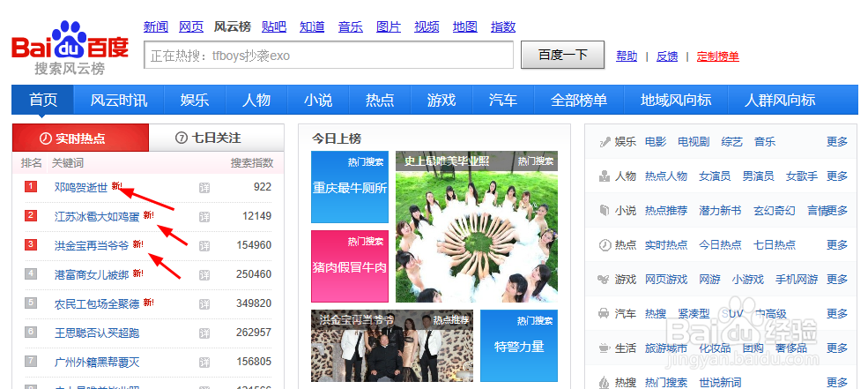Click the 热点 clock category icon
Viewport: 868px width, 389px height.
coord(605,245)
